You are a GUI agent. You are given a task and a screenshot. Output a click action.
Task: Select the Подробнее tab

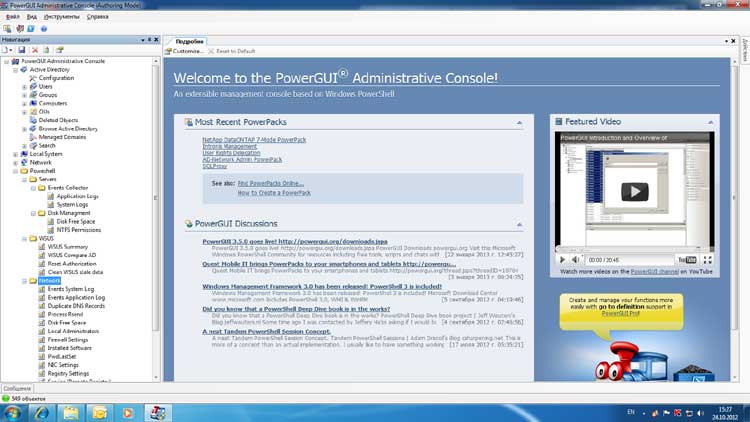[189, 42]
